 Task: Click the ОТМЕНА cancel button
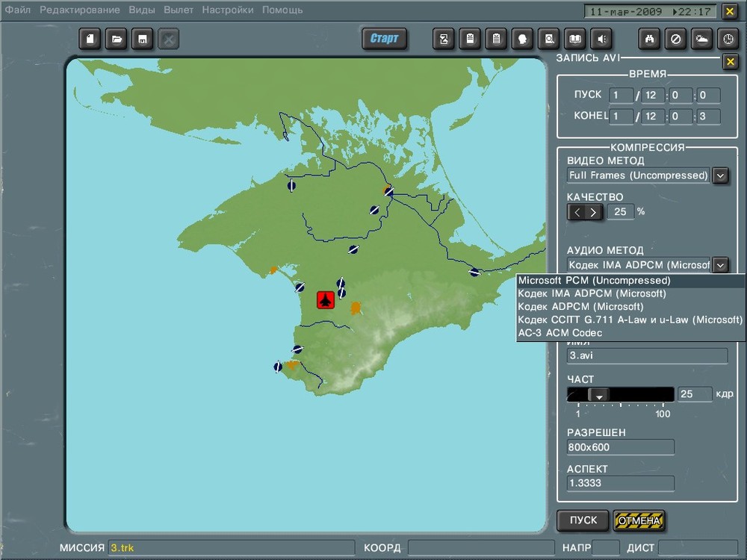point(639,520)
